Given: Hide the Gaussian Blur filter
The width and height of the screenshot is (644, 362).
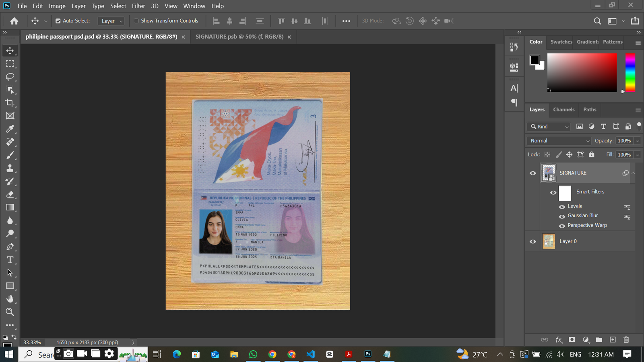Looking at the screenshot, I should (x=562, y=216).
